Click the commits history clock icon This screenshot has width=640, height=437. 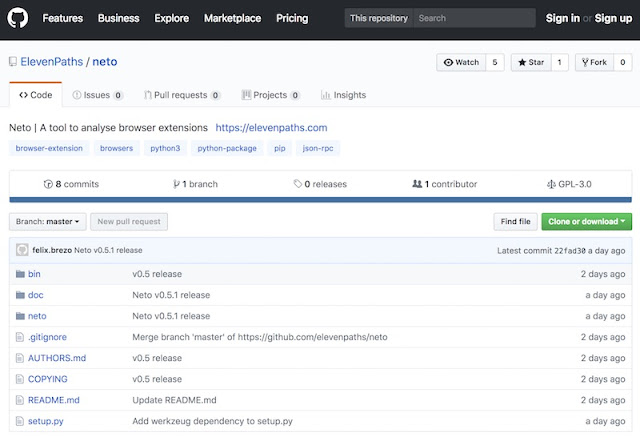pyautogui.click(x=48, y=184)
